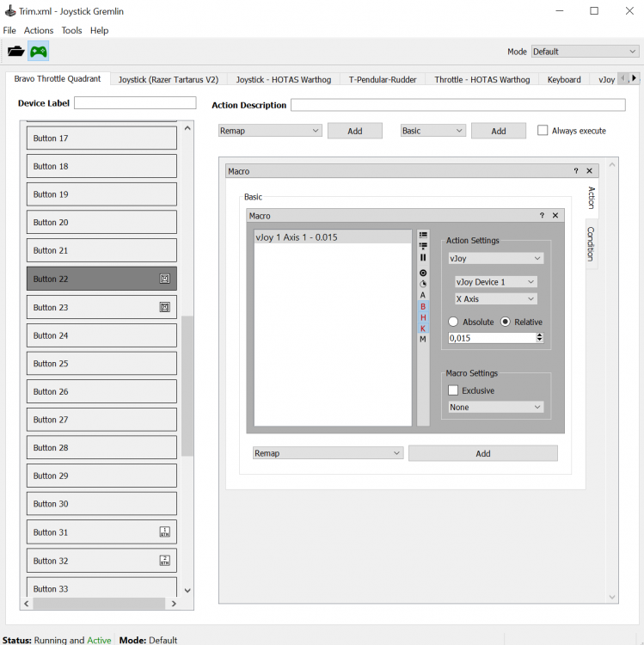Click the Device Label input field
This screenshot has height=645, width=644.
[x=135, y=103]
